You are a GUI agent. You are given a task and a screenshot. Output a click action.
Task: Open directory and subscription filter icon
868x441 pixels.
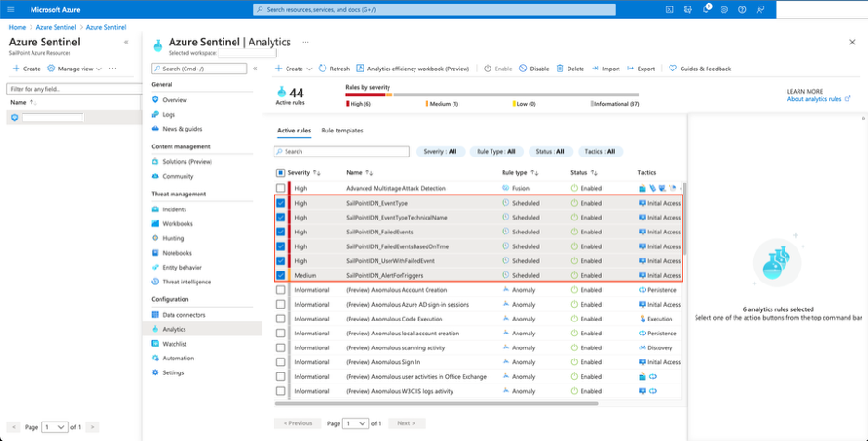pyautogui.click(x=687, y=9)
